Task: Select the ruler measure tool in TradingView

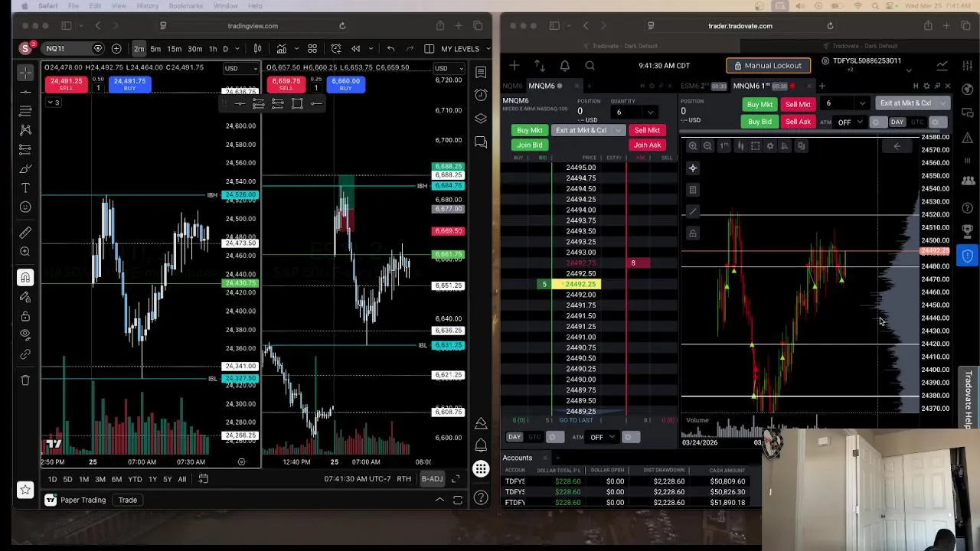Action: 25,232
